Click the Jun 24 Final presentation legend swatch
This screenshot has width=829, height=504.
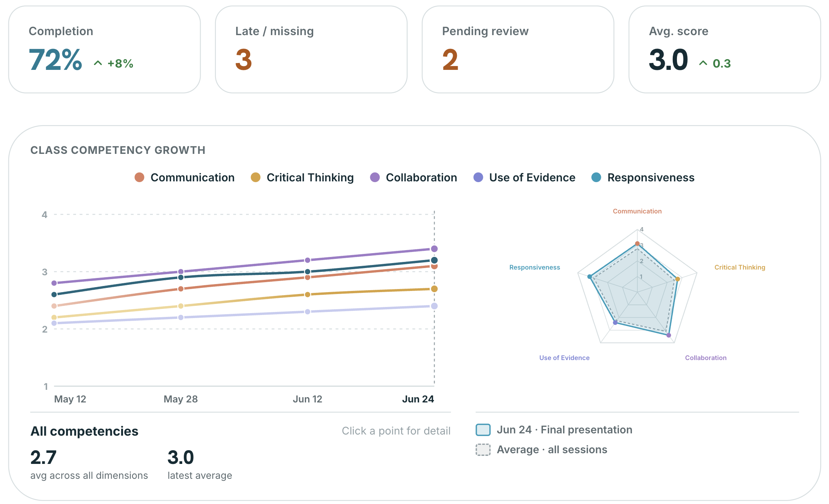483,430
